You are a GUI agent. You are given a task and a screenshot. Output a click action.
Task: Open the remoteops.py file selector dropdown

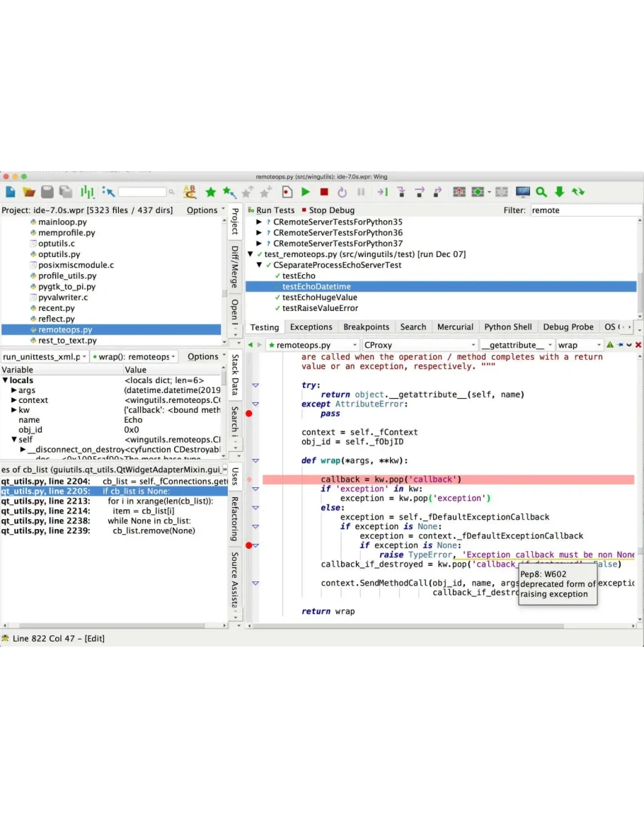312,345
